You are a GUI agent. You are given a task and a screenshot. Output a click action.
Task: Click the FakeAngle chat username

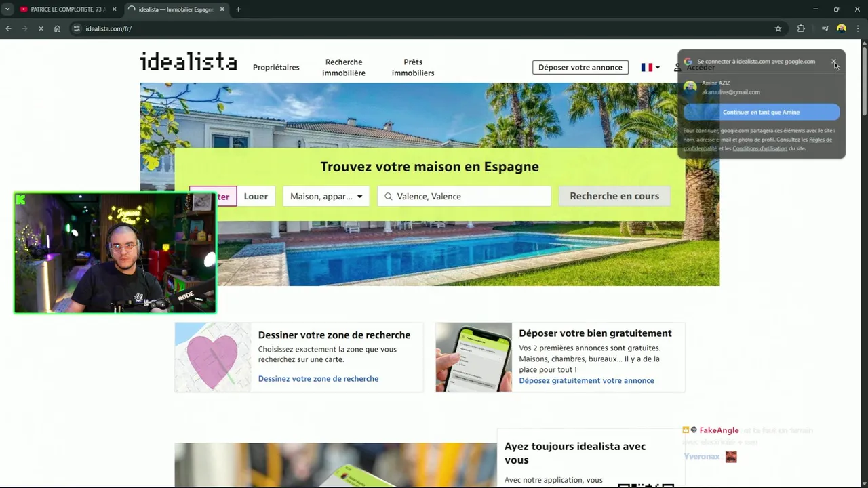(x=719, y=430)
